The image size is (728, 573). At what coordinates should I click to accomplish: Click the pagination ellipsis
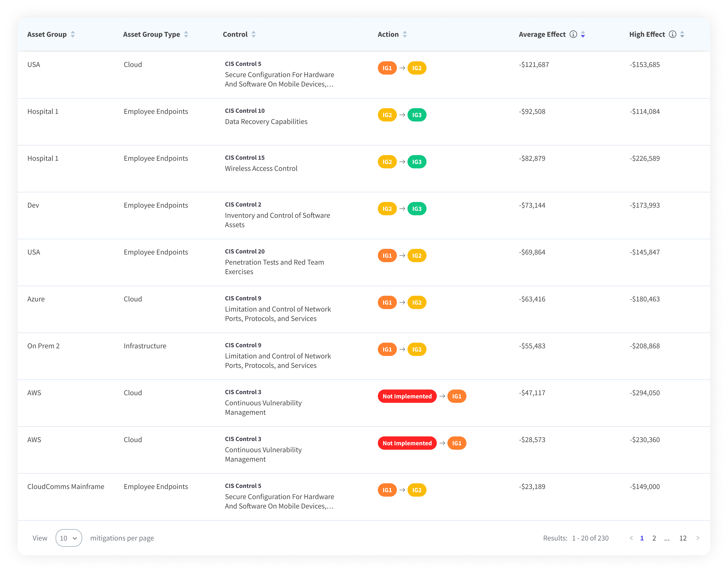tap(667, 538)
